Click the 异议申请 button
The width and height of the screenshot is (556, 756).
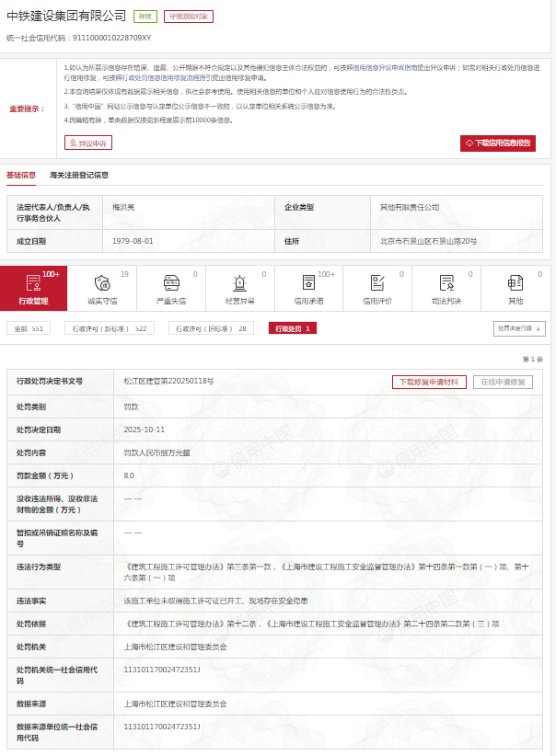[88, 143]
